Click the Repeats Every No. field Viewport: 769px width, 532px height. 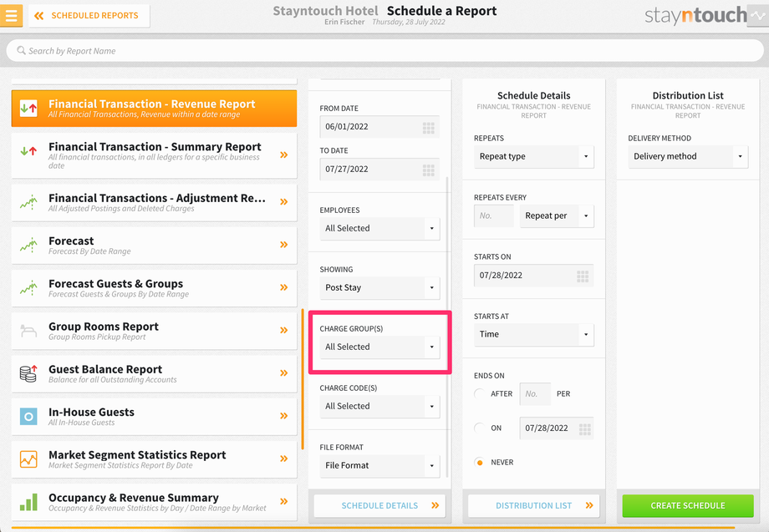[494, 216]
